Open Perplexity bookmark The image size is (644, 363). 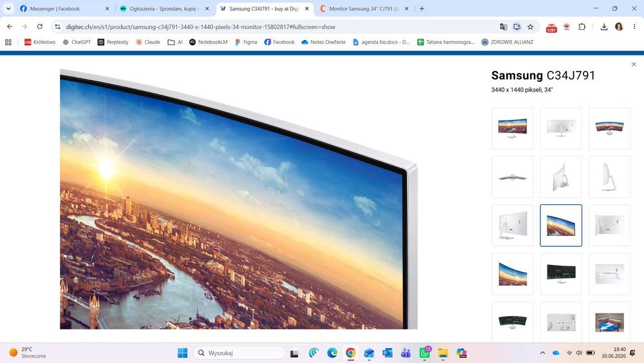coord(113,42)
